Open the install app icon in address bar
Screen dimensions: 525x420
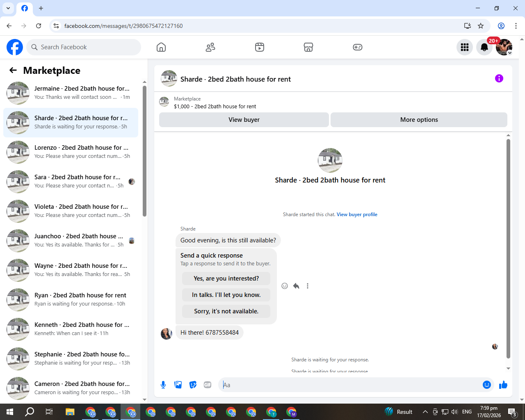[467, 26]
